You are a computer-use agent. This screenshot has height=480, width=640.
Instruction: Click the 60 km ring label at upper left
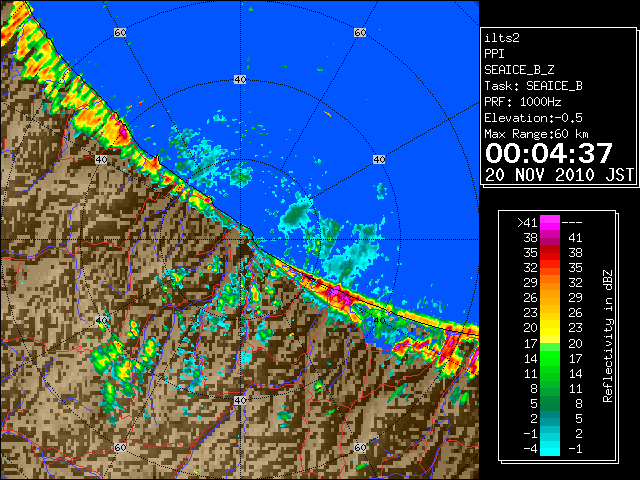coord(120,32)
